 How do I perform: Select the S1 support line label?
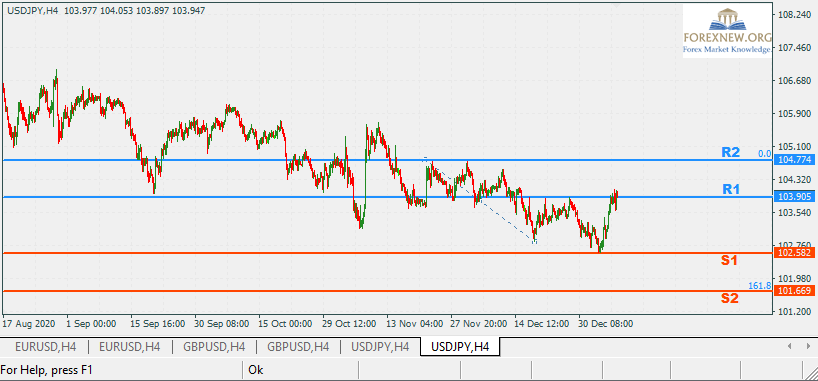pos(729,260)
